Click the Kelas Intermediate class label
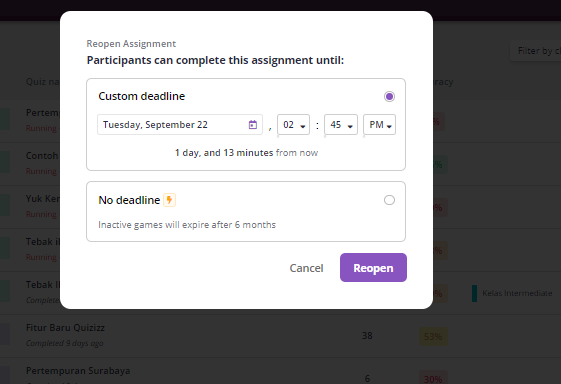The image size is (561, 384). [x=517, y=293]
